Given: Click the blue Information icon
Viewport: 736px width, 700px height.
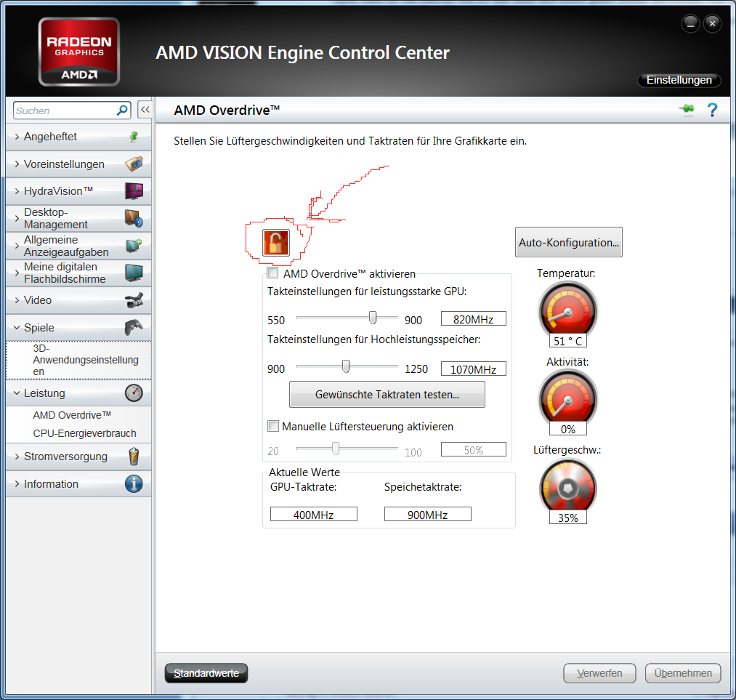Looking at the screenshot, I should pyautogui.click(x=134, y=483).
